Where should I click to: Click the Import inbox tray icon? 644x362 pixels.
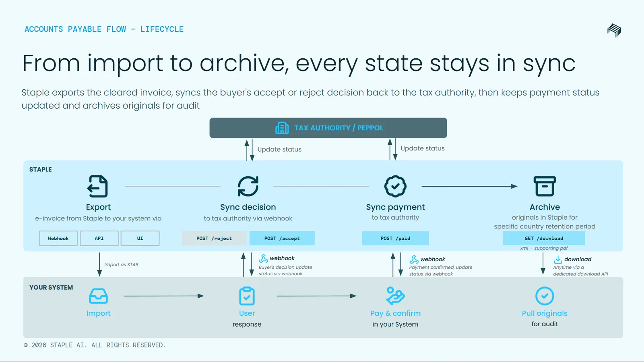pos(98,296)
